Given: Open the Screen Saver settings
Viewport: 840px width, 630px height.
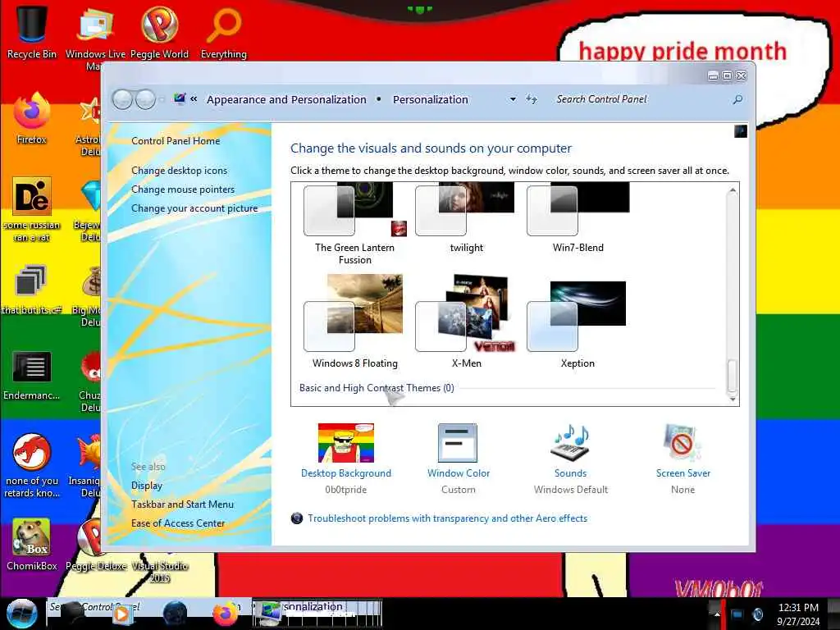Looking at the screenshot, I should 683,459.
